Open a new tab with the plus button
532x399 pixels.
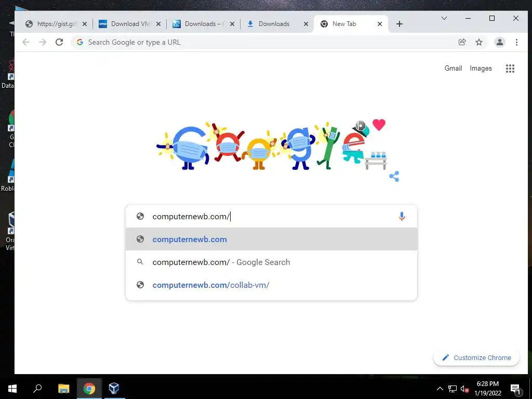point(400,24)
